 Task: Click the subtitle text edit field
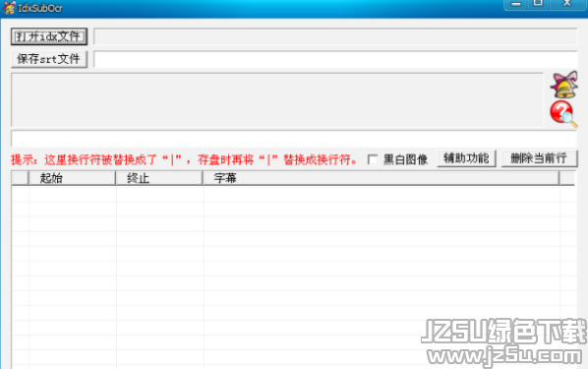coord(294,139)
